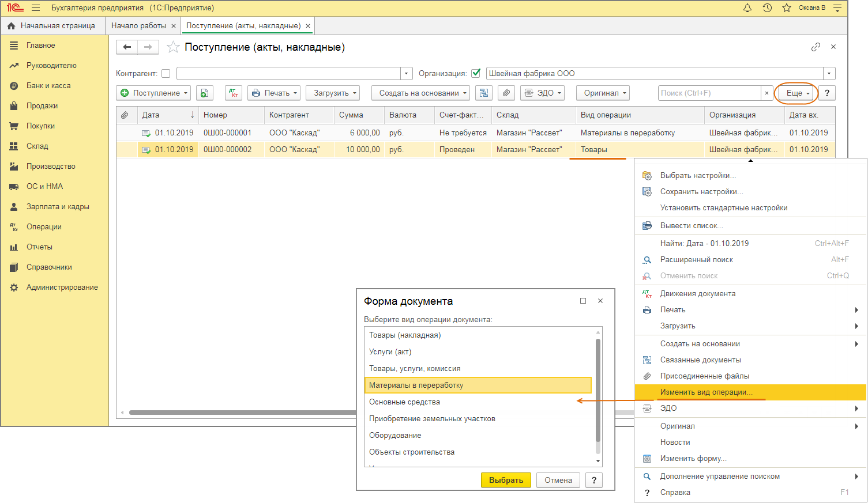Expand the Контрагент dropdown list
The width and height of the screenshot is (868, 503).
pos(407,73)
